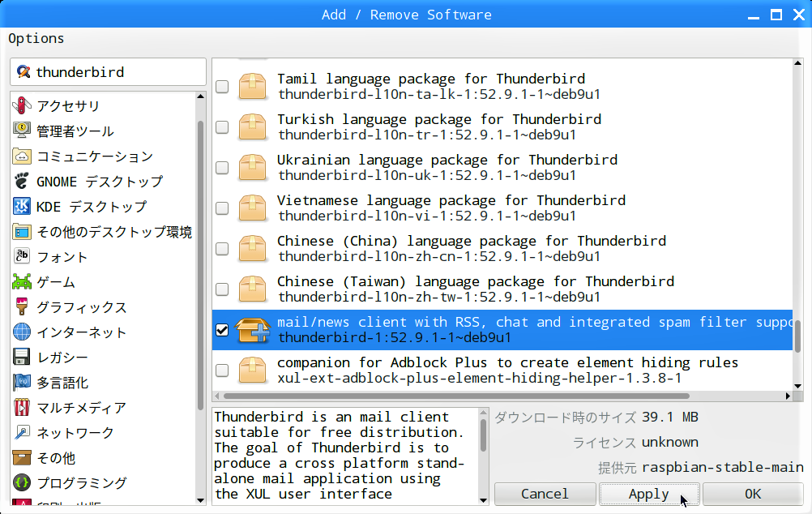Viewport: 812px width, 514px height.
Task: Click the マルチメディア film icon
Action: pos(22,407)
